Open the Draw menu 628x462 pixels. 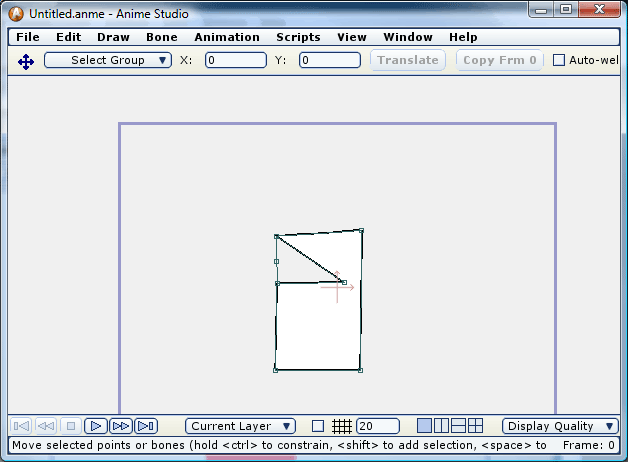(x=113, y=37)
